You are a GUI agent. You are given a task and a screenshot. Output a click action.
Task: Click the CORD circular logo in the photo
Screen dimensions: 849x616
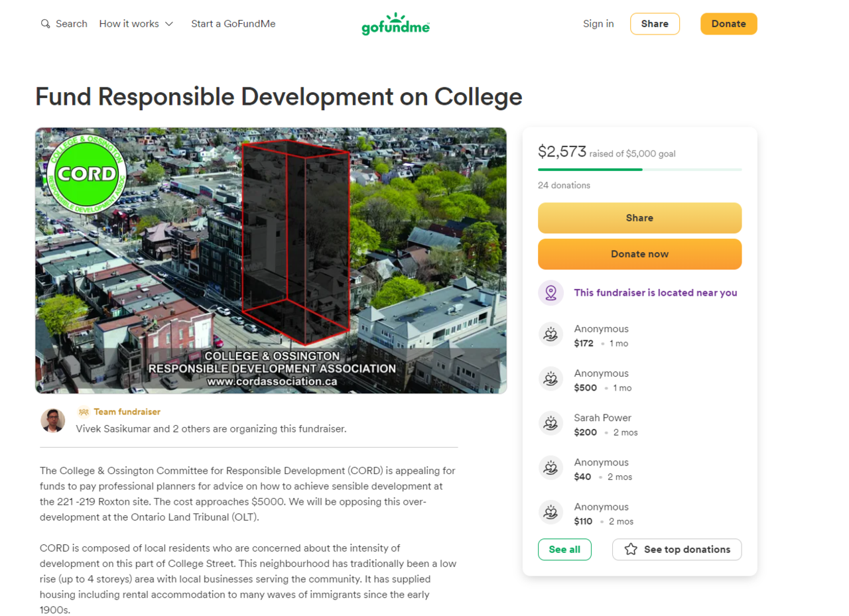(86, 173)
